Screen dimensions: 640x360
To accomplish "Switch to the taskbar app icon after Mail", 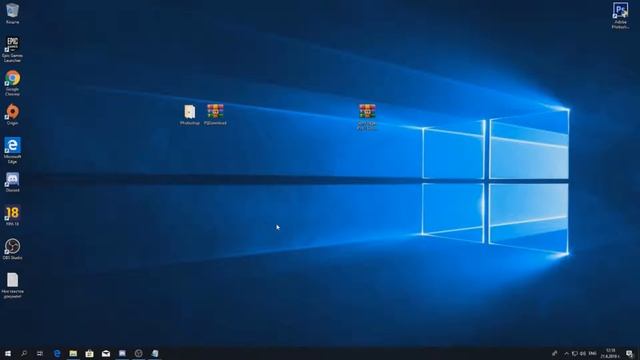I will [122, 353].
